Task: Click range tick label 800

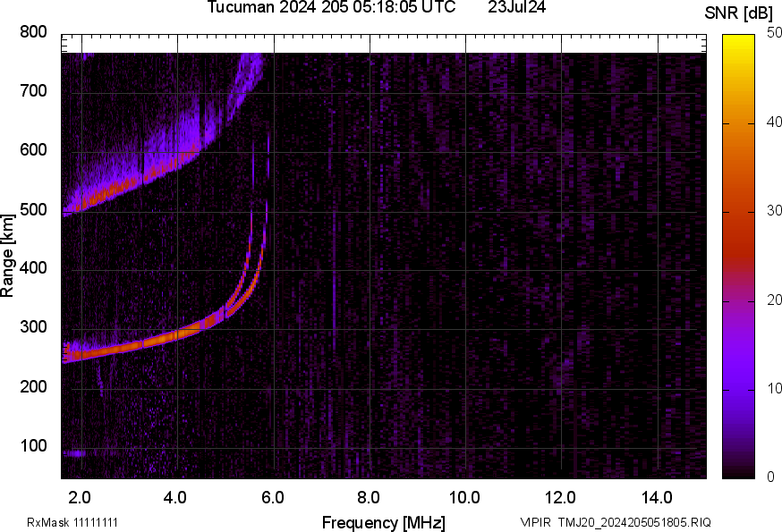Action: tap(33, 32)
